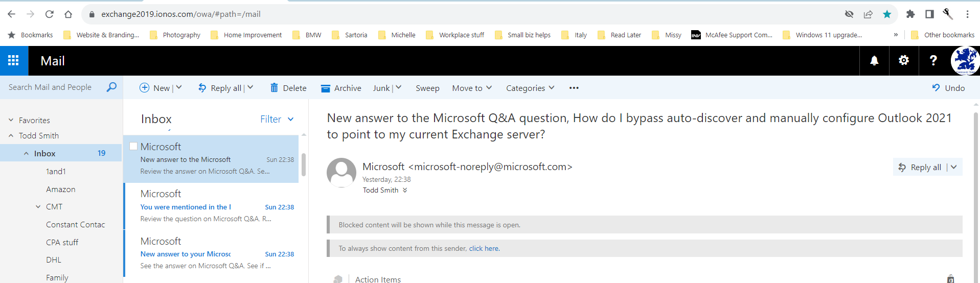
Task: Click the search magnifier icon
Action: 111,87
